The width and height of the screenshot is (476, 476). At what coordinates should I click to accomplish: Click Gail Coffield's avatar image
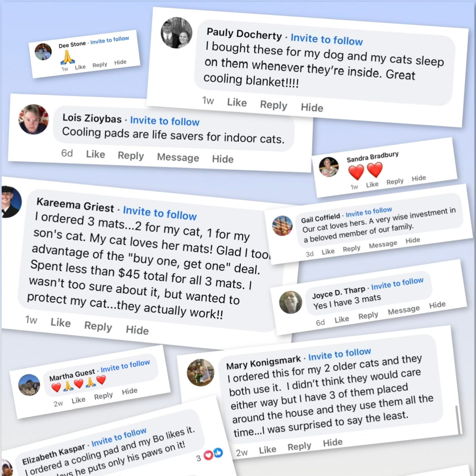click(283, 226)
